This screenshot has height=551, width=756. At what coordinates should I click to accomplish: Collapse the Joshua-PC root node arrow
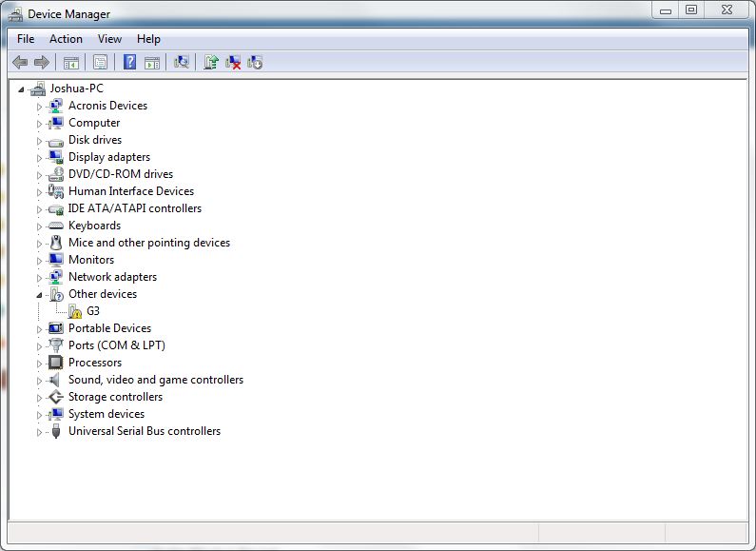21,89
